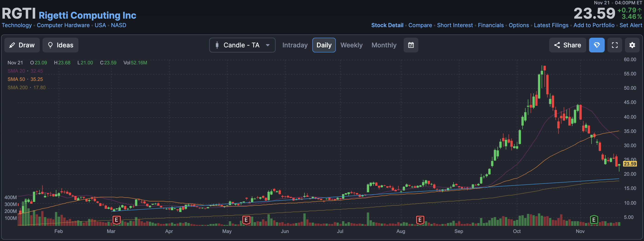Click the Set Alert link
The image size is (644, 241).
pyautogui.click(x=630, y=25)
